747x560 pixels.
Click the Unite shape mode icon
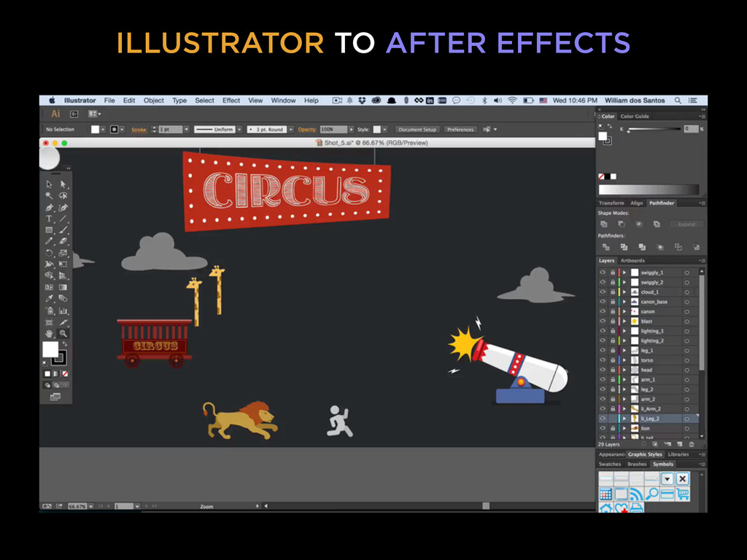pyautogui.click(x=604, y=225)
